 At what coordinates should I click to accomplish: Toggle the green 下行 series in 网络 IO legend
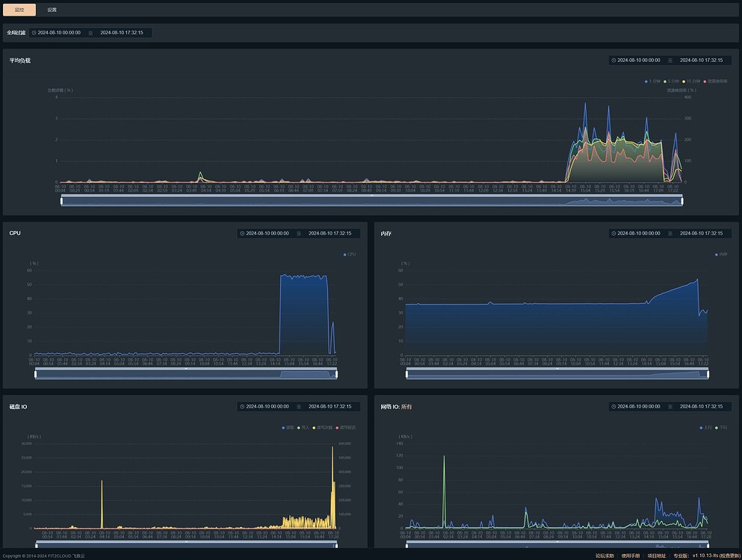tap(722, 428)
